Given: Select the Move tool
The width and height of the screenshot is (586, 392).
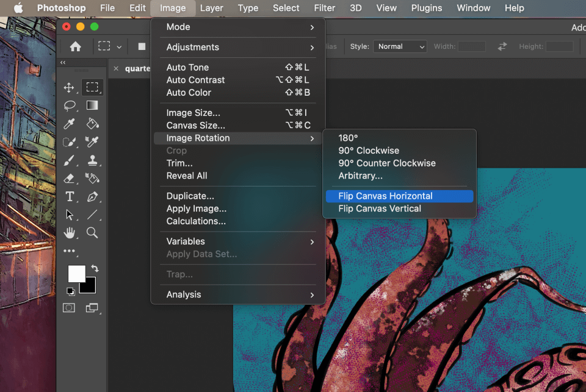Looking at the screenshot, I should (69, 87).
